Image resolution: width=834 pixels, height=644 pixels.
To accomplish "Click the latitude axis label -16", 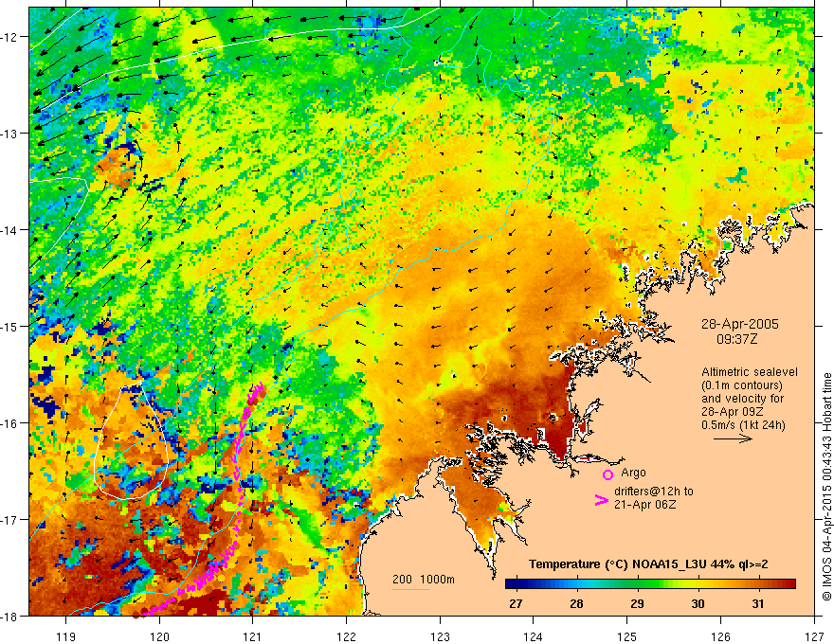I will point(10,423).
